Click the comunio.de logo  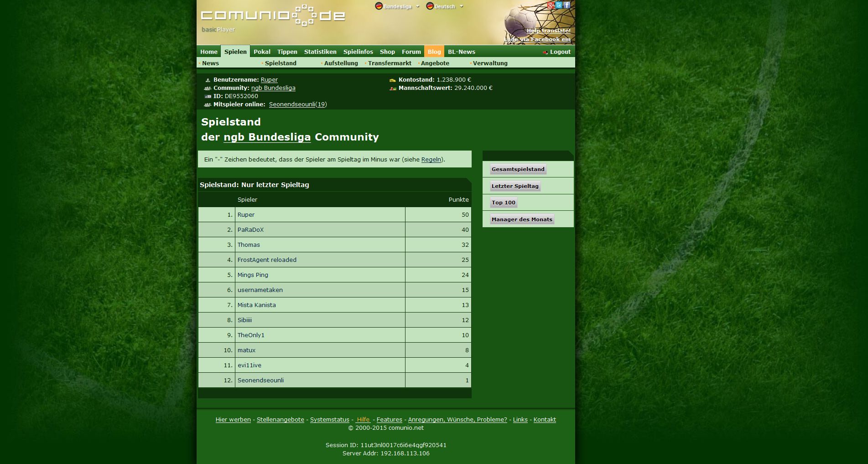[273, 16]
